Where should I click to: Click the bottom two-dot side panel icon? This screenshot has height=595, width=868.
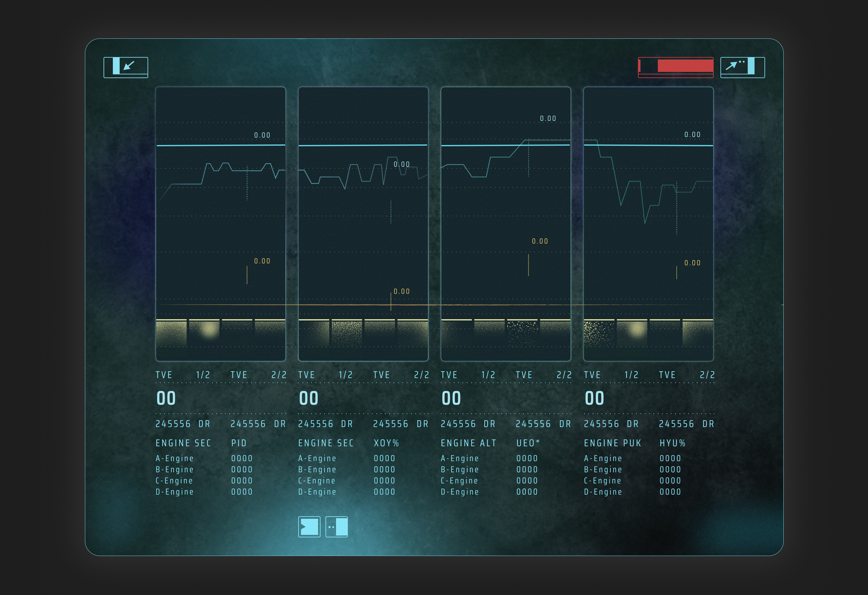(x=337, y=527)
